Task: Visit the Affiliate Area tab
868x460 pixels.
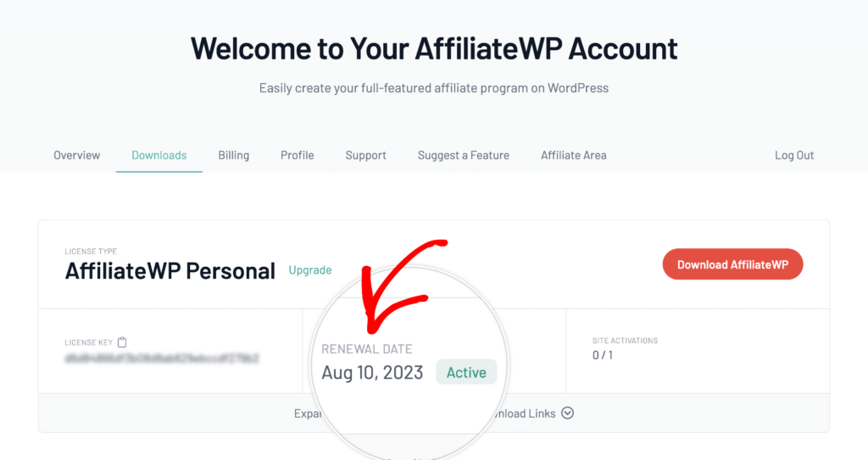Action: click(x=574, y=155)
